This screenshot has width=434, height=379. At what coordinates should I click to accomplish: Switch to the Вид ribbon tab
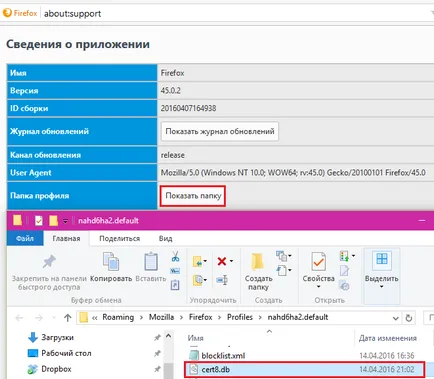point(165,238)
